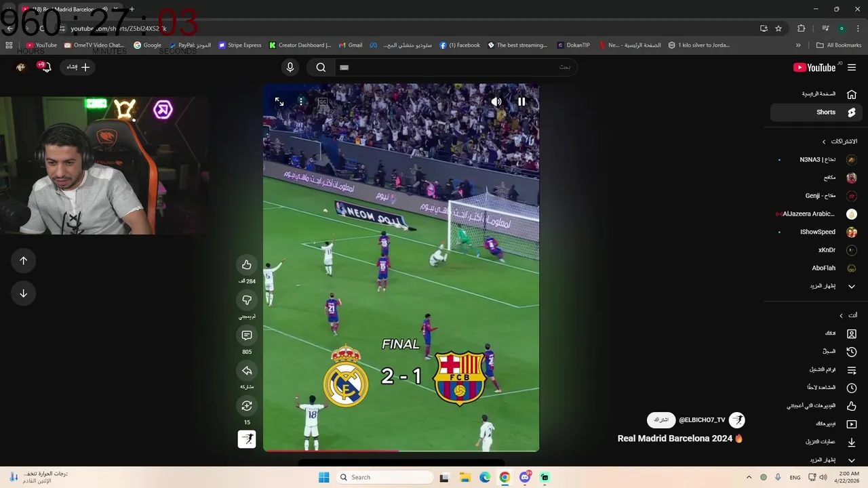Viewport: 868px width, 488px height.
Task: Open ELBICHO7_TV channel avatar
Action: tap(737, 420)
